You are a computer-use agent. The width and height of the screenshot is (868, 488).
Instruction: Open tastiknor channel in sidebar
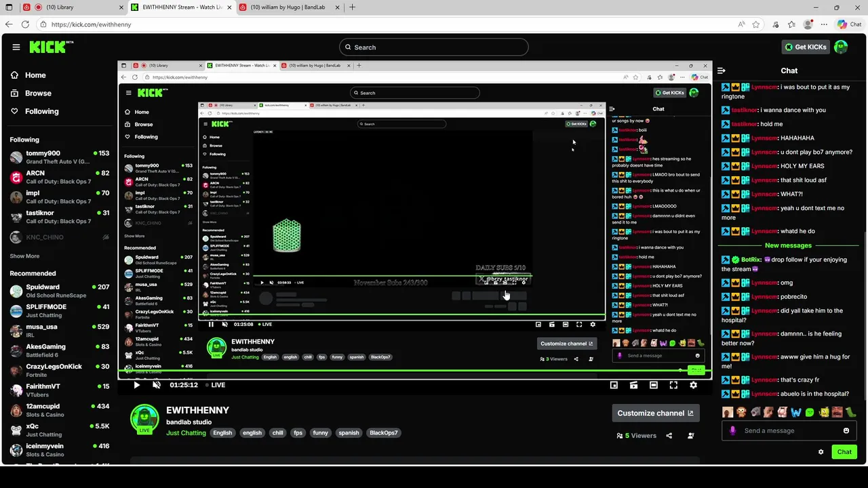click(x=60, y=217)
